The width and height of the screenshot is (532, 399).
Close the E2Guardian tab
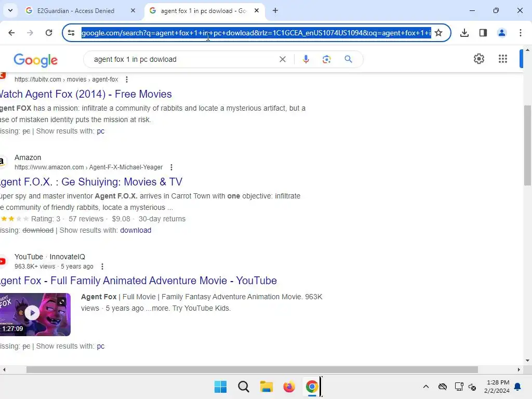pyautogui.click(x=132, y=10)
